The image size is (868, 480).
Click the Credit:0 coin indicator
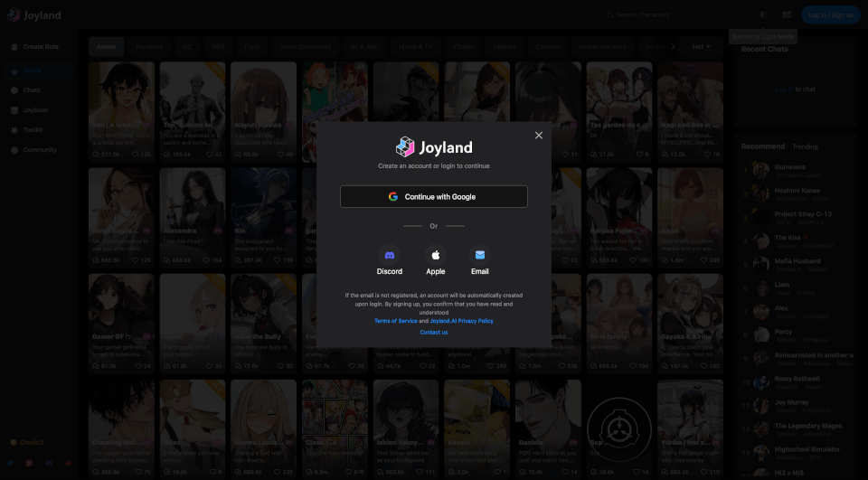[26, 442]
